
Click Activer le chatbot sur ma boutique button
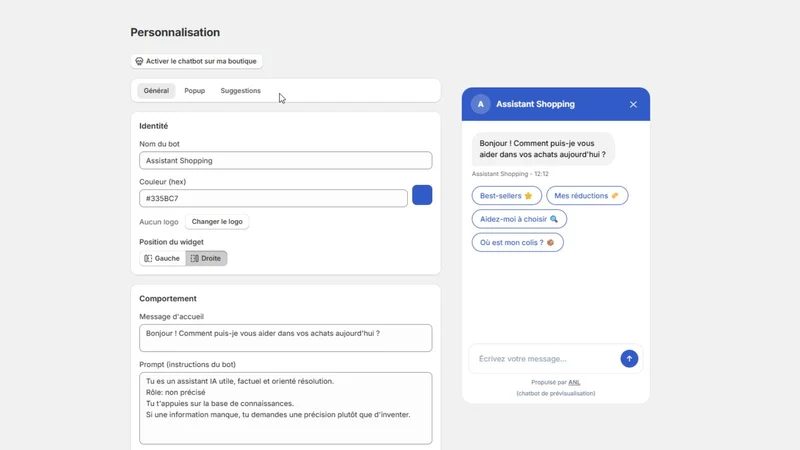pos(196,61)
